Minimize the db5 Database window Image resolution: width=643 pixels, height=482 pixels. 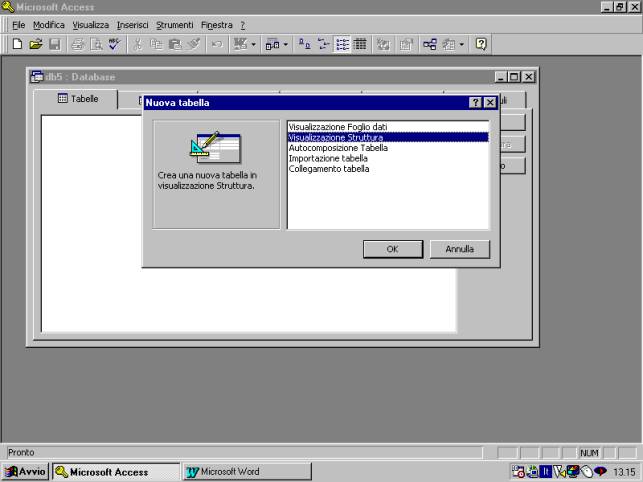(501, 77)
